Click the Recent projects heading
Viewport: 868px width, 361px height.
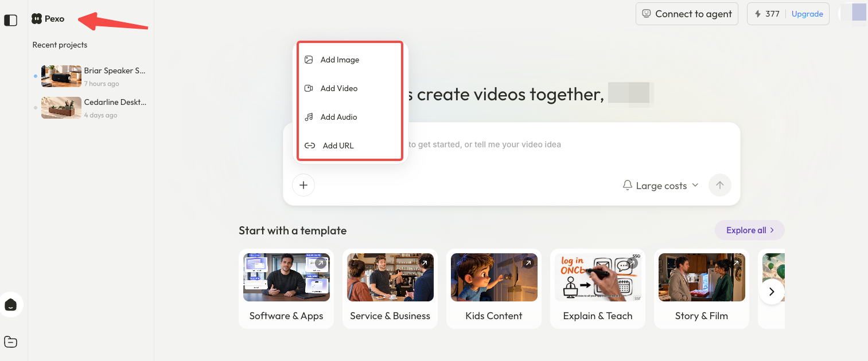pyautogui.click(x=60, y=45)
